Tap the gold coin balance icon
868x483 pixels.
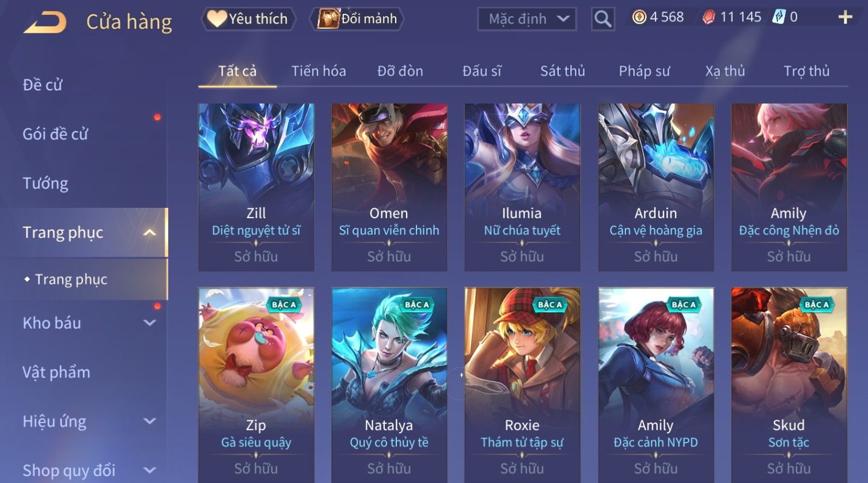point(639,17)
